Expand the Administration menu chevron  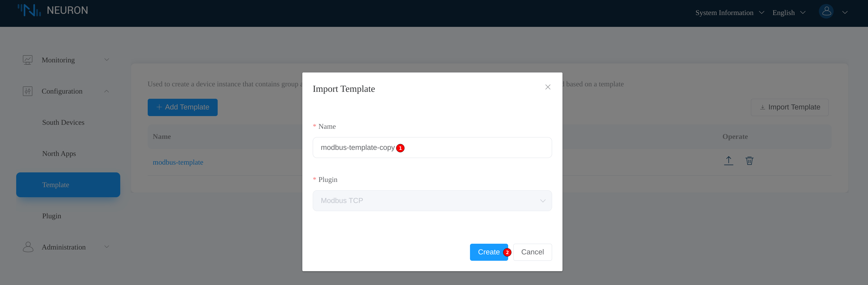[x=106, y=247]
